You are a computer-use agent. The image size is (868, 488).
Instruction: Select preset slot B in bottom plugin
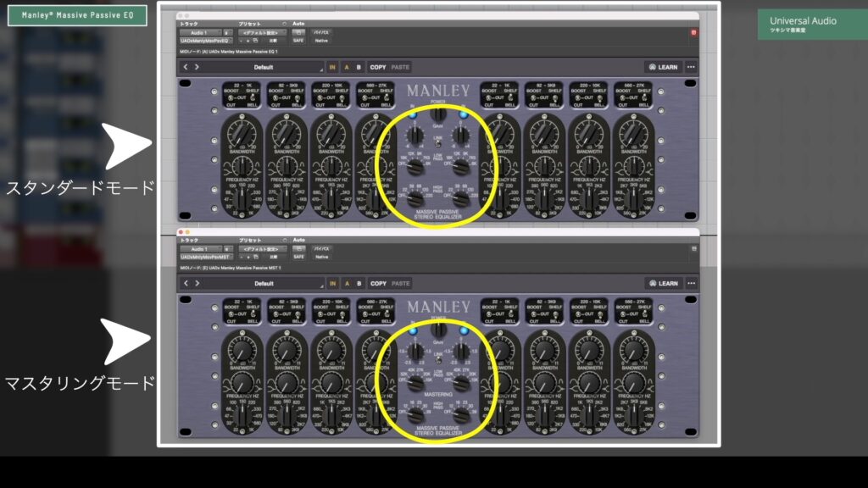pos(358,283)
